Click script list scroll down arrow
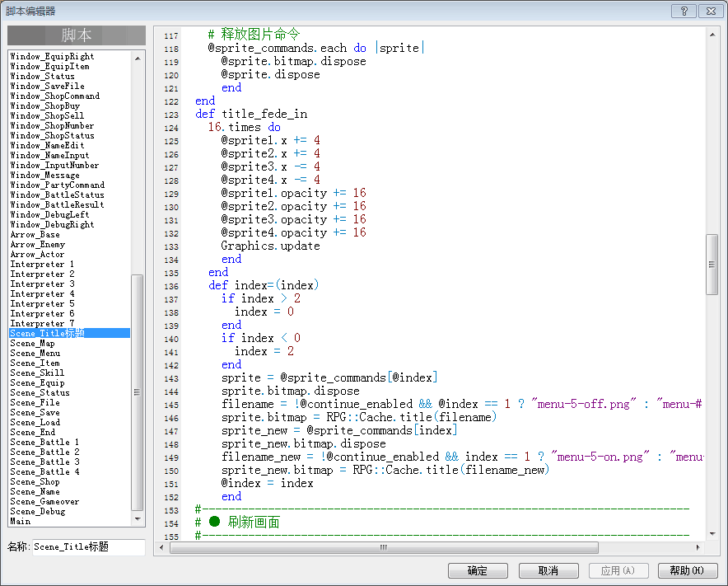 click(x=138, y=518)
